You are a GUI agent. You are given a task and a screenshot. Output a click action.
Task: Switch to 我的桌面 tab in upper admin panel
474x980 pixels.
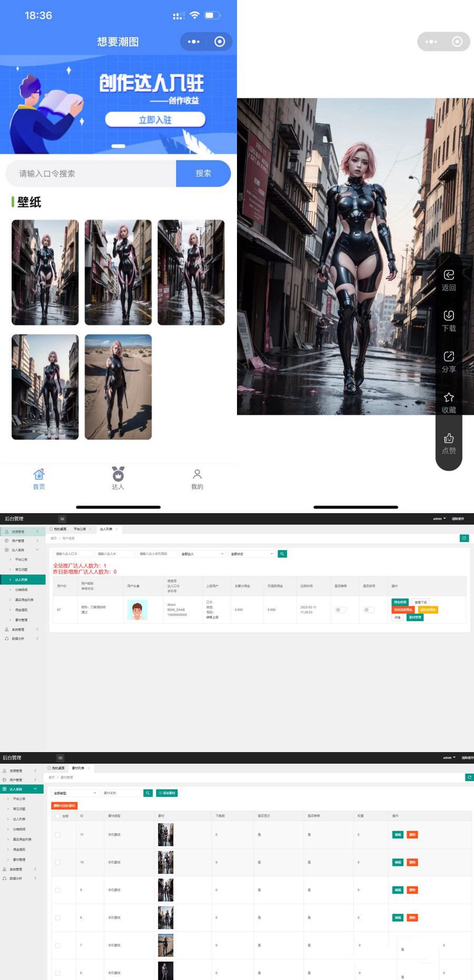pyautogui.click(x=58, y=529)
